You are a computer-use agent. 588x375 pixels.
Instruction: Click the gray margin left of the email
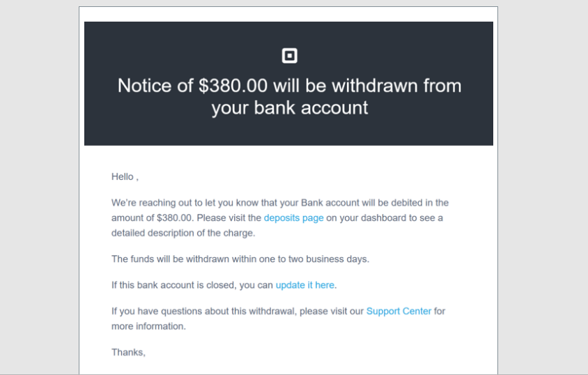click(x=38, y=188)
